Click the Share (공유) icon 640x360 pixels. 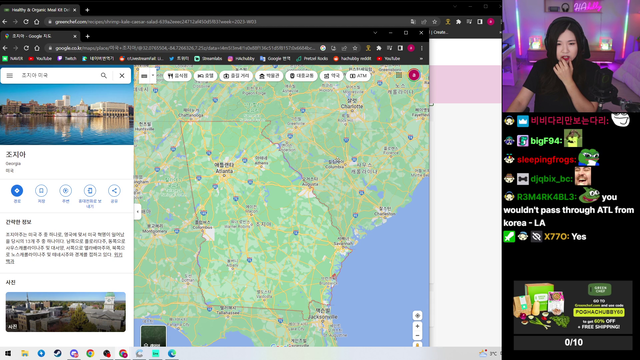(114, 191)
